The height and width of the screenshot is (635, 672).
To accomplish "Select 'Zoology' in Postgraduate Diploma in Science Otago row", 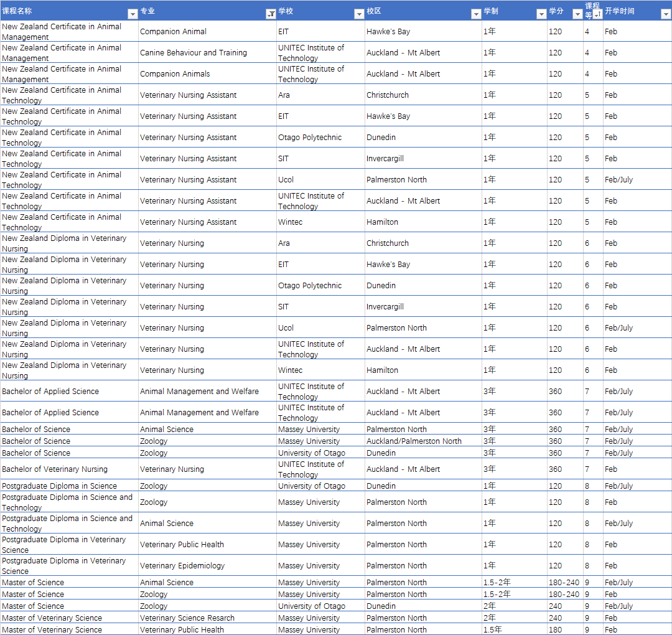I will (207, 486).
